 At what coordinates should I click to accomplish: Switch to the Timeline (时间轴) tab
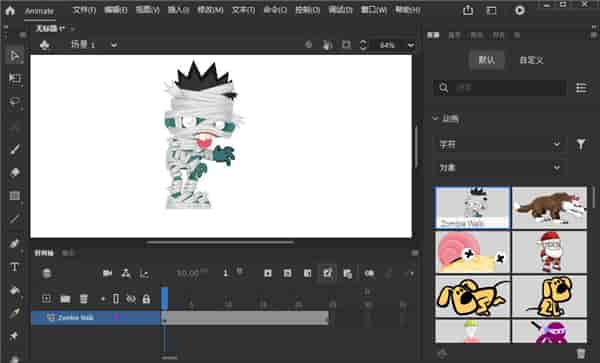point(44,253)
